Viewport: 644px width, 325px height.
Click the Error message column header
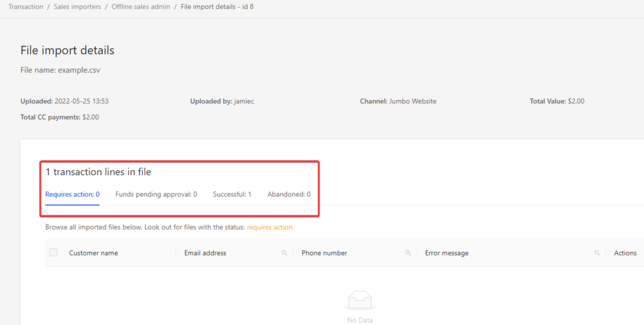click(447, 253)
